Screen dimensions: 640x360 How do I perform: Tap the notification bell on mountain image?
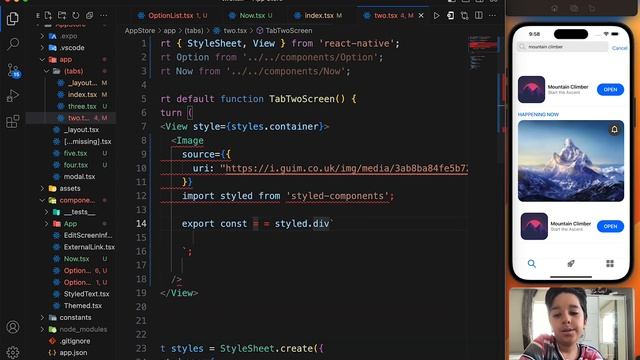(614, 130)
